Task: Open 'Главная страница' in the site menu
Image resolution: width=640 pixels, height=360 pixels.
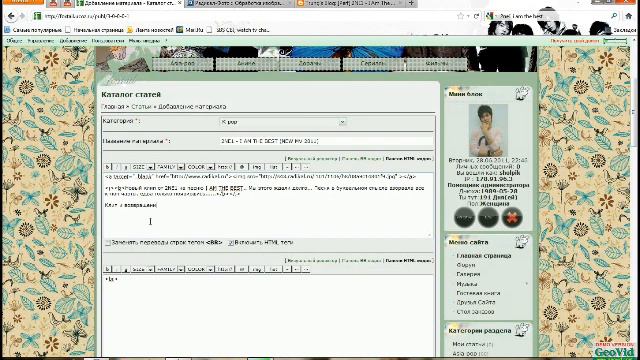Action: [x=484, y=256]
